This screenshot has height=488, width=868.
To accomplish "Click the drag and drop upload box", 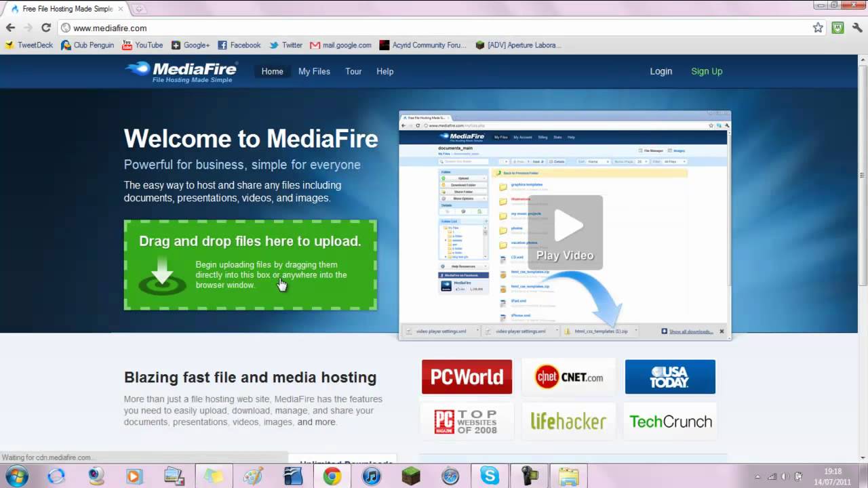I will [x=250, y=265].
